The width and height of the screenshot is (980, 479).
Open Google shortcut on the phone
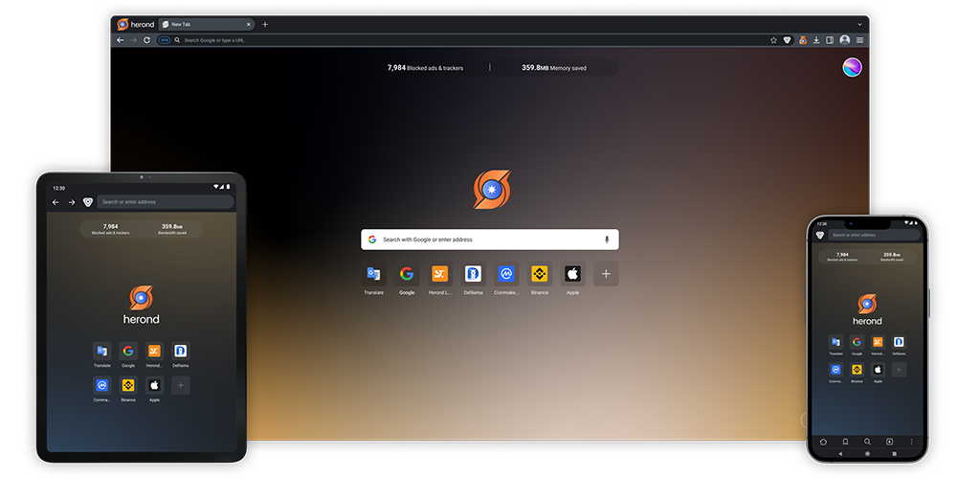tap(857, 345)
